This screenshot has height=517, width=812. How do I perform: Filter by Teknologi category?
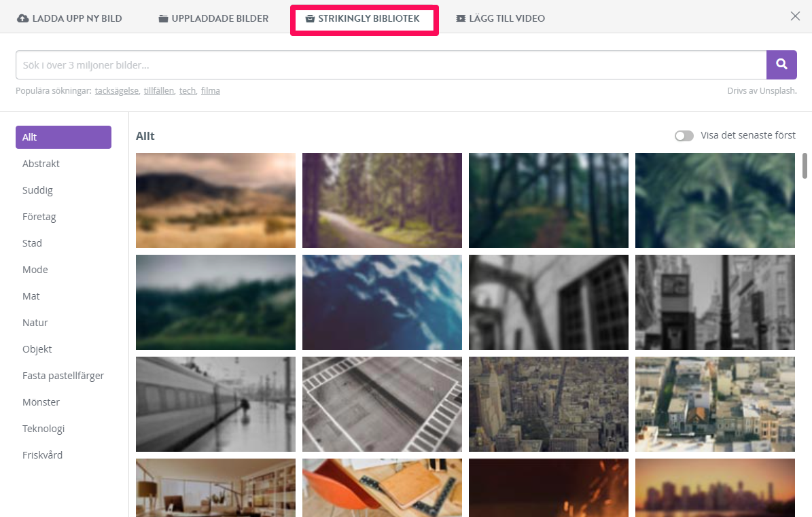click(x=43, y=429)
